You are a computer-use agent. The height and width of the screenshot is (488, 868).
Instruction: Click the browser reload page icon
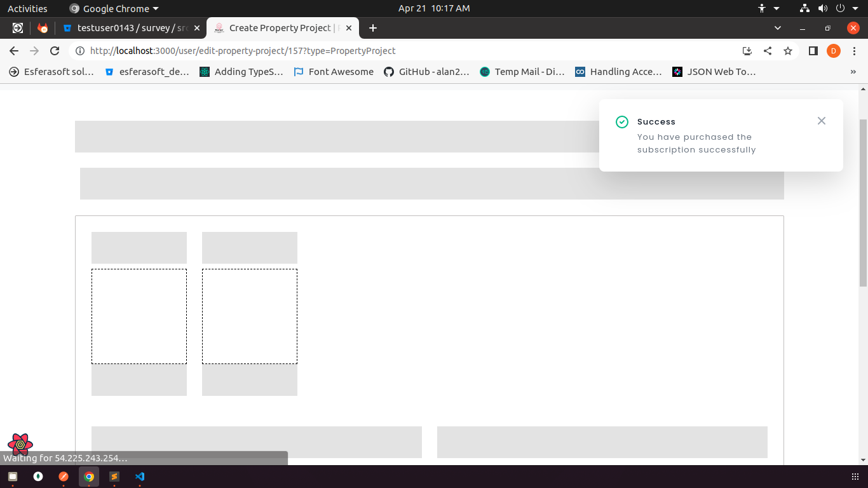pyautogui.click(x=55, y=51)
